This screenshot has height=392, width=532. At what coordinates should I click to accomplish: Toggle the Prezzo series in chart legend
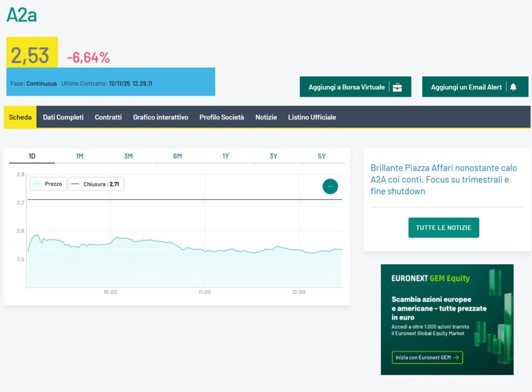tap(48, 184)
